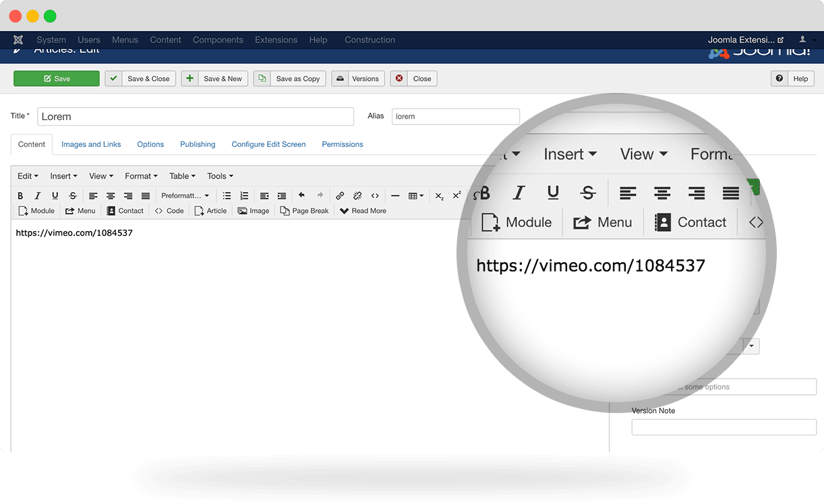Center align the text

tap(111, 196)
